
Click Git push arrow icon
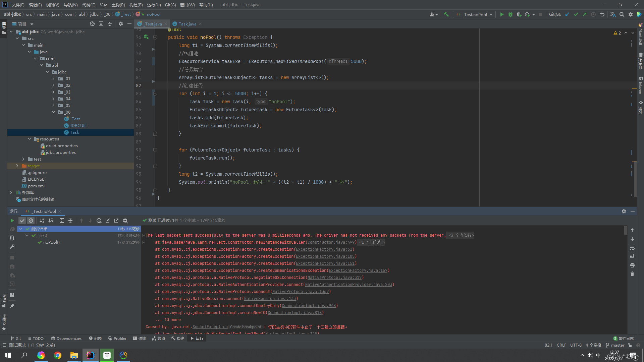click(x=585, y=14)
